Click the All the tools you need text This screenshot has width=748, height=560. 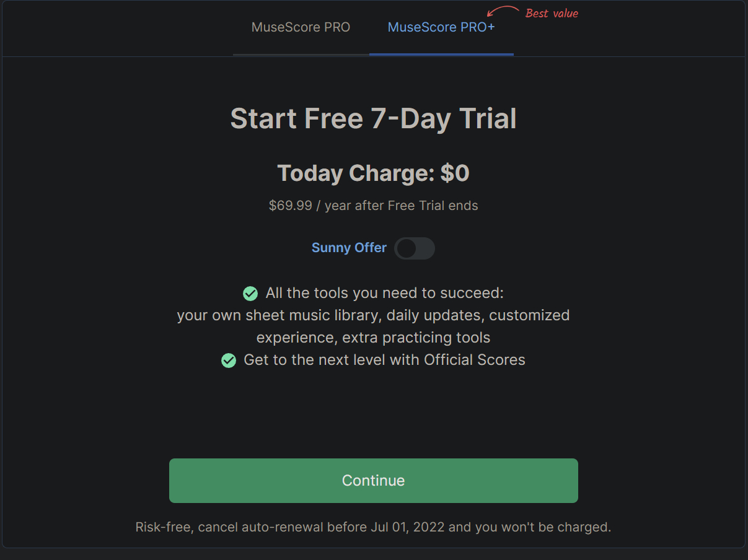pyautogui.click(x=384, y=293)
